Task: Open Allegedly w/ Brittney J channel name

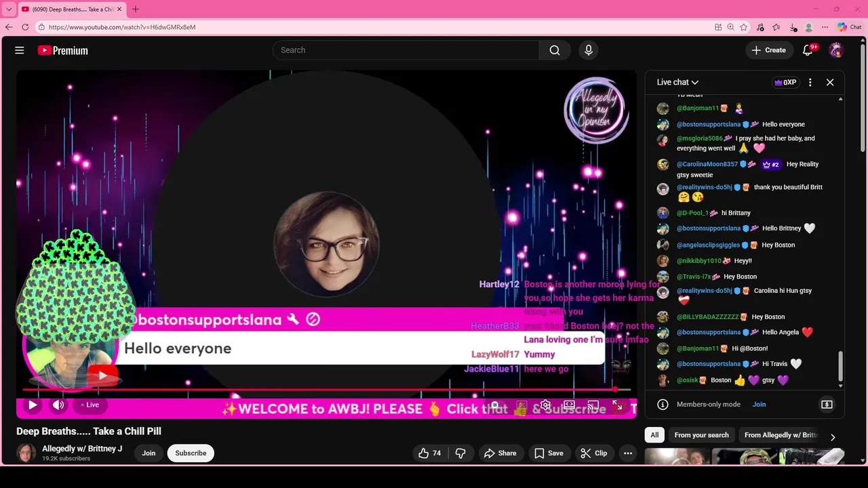Action: tap(82, 449)
